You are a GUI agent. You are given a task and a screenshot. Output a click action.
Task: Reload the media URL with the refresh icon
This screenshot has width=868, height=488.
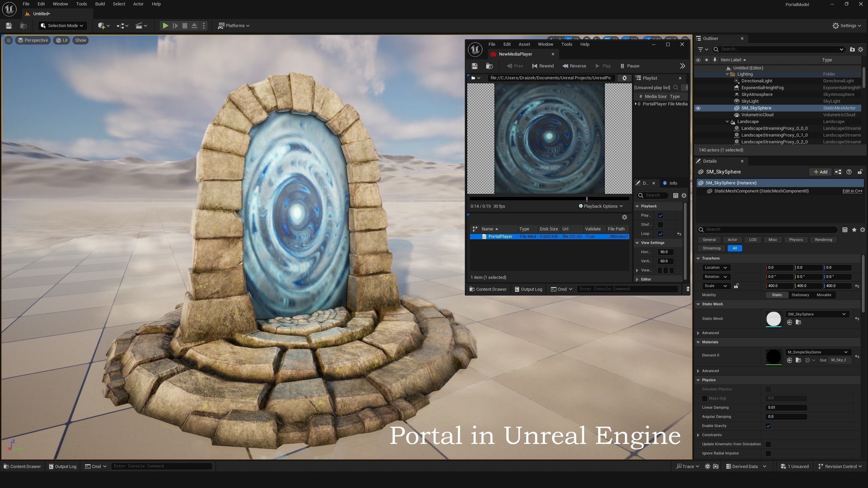click(624, 78)
